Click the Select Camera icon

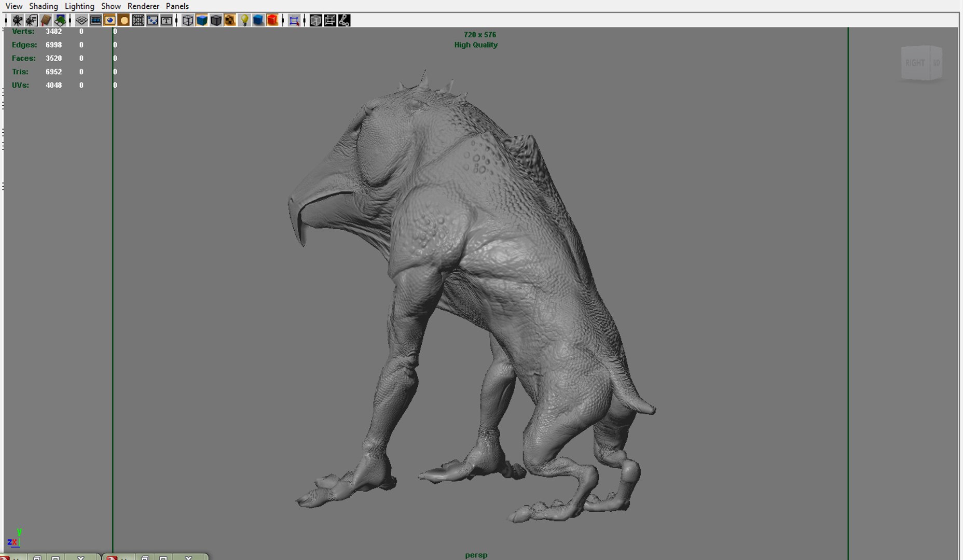point(18,20)
